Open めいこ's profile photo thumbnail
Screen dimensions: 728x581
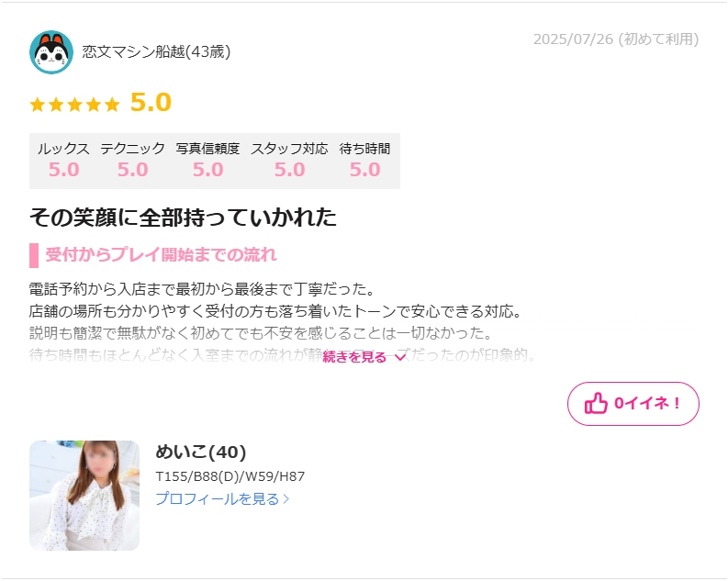click(x=84, y=496)
